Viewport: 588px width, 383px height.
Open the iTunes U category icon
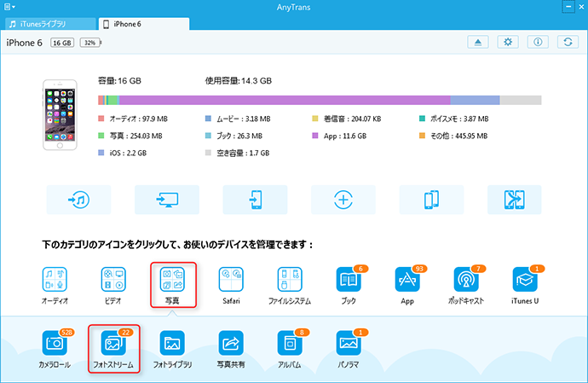[x=525, y=280]
